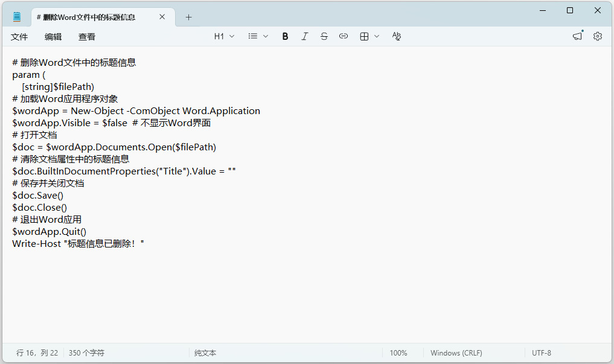Click the UTF-8 encoding status
Screen dimensions: 614x364
[x=542, y=353]
